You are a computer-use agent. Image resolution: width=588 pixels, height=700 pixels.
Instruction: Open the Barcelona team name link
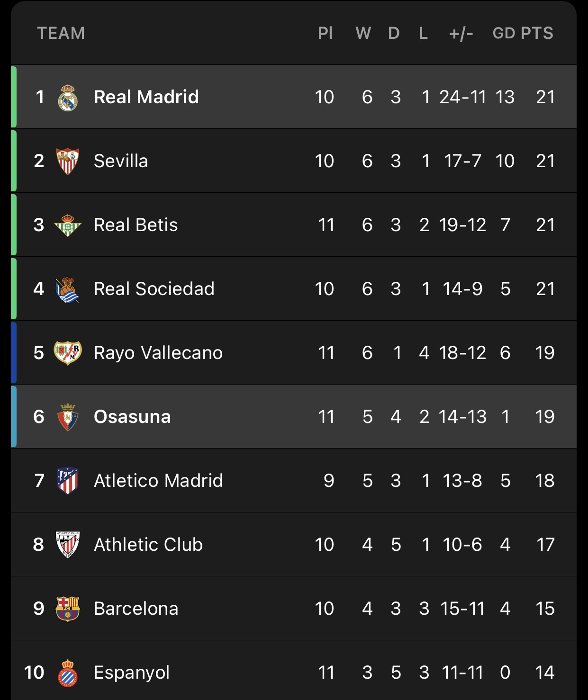point(136,609)
